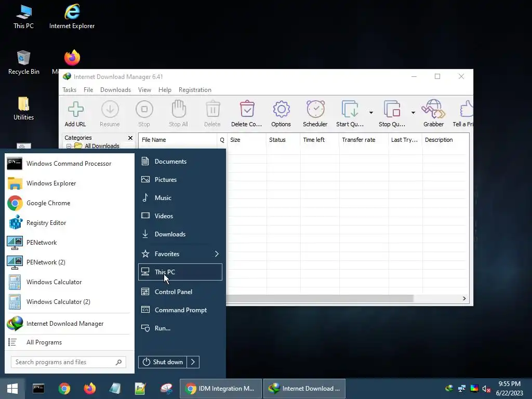Open the Grabber tool icon
The width and height of the screenshot is (532, 399).
tap(433, 109)
